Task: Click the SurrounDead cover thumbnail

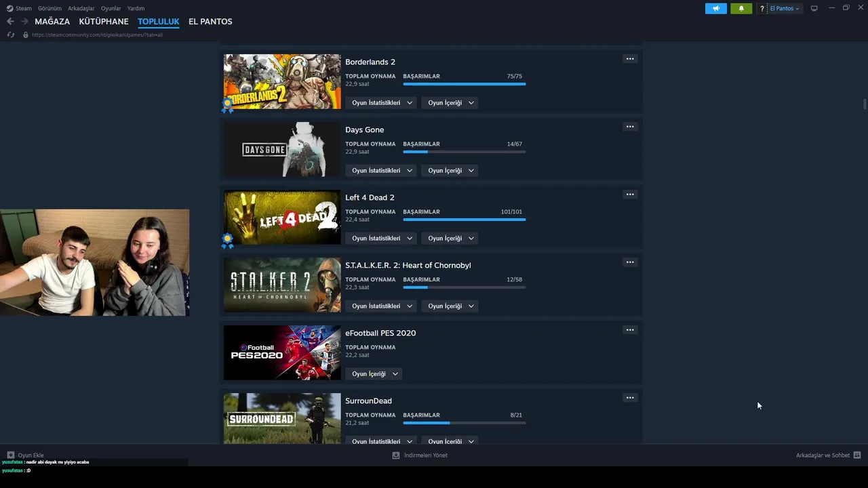Action: coord(282,419)
